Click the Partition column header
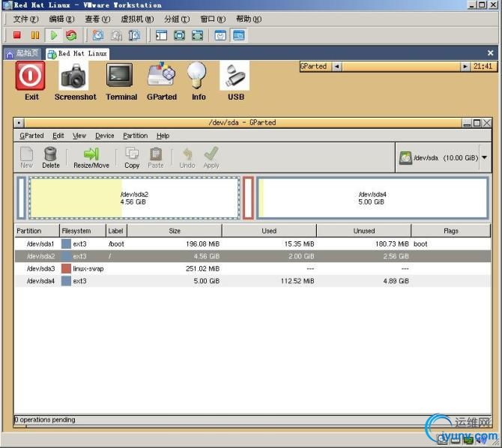The width and height of the screenshot is (502, 448). [x=37, y=231]
